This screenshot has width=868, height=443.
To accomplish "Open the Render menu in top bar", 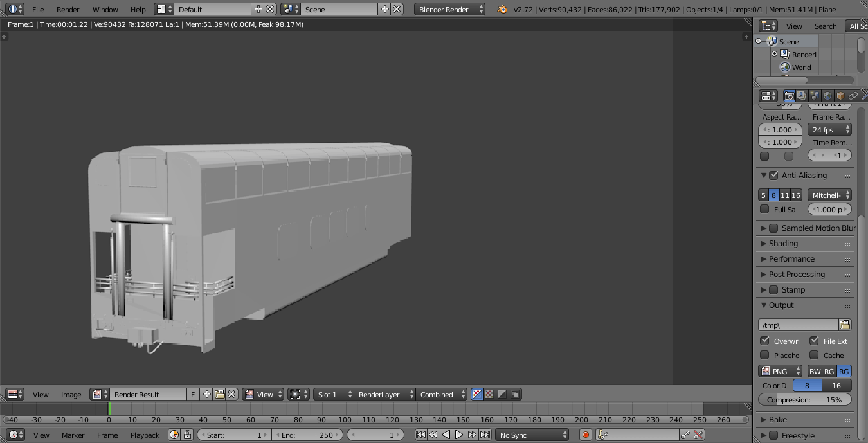I will [68, 9].
